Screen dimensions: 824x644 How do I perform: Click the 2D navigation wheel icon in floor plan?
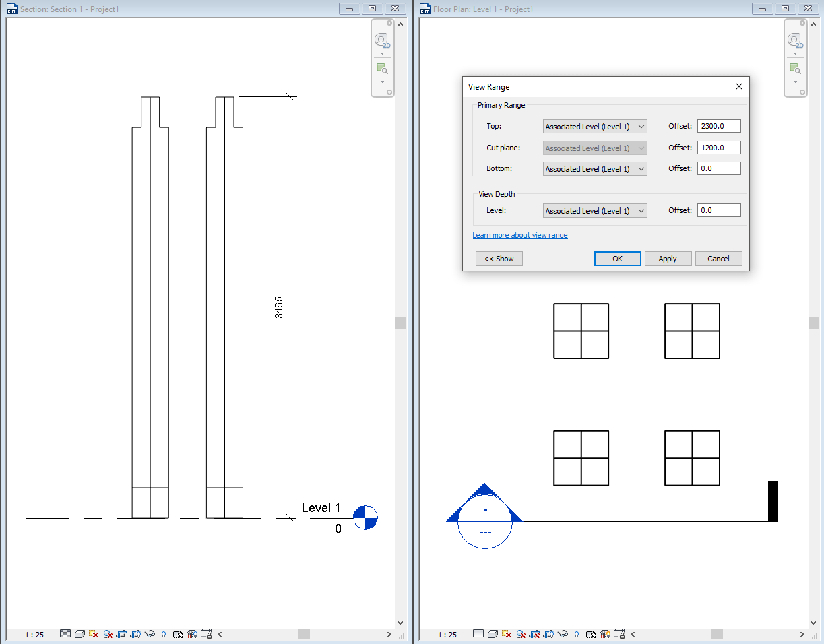[796, 40]
